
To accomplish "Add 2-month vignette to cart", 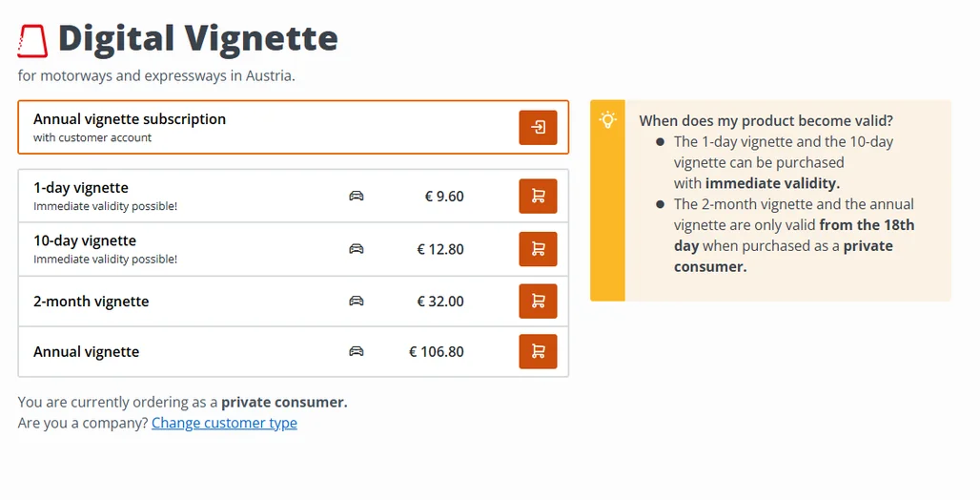I will [x=538, y=301].
